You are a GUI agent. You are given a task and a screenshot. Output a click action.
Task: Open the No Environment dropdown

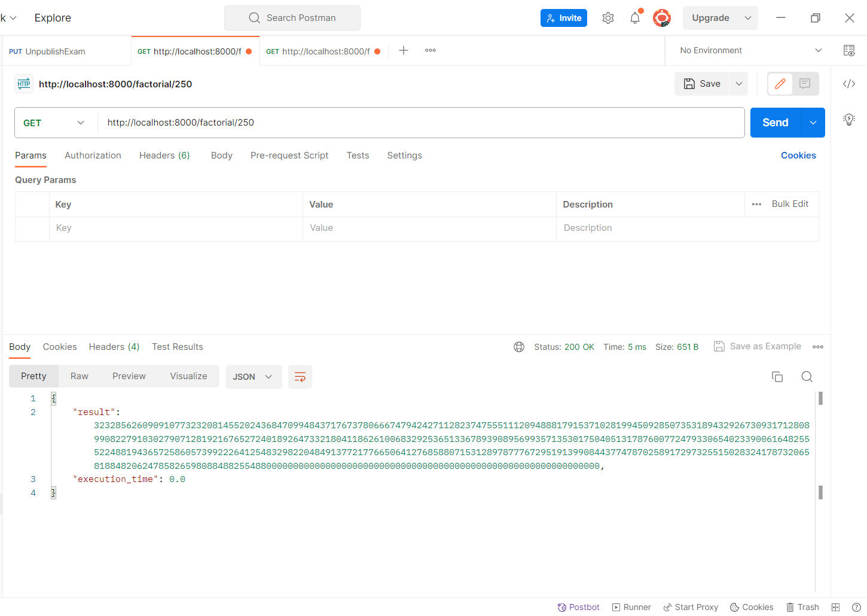(x=750, y=50)
